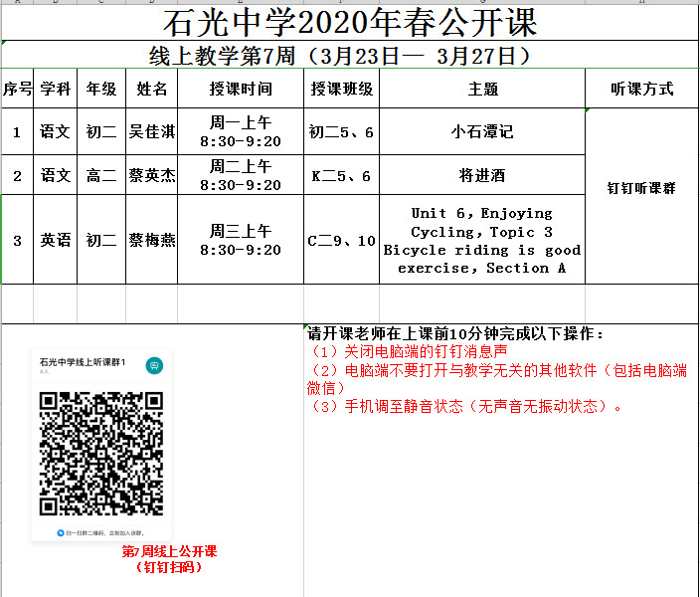Click the 序号 column header cell
The width and height of the screenshot is (700, 597).
17,89
